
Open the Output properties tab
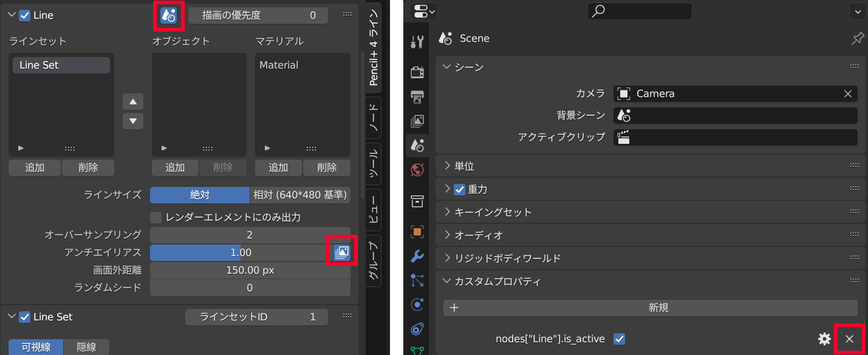tap(417, 96)
